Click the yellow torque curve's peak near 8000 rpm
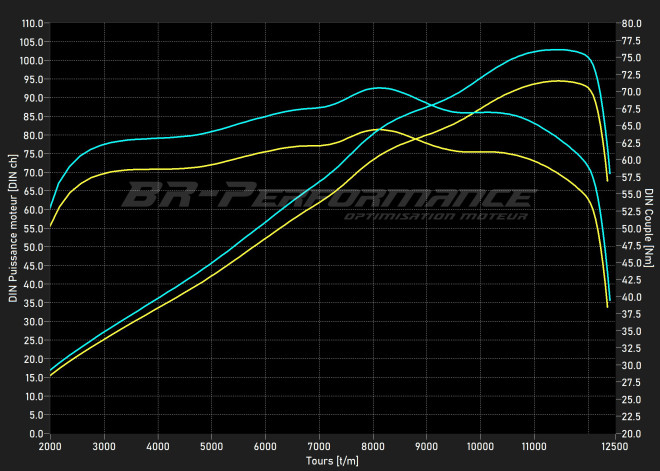Viewport: 660px width, 471px height. tap(374, 129)
